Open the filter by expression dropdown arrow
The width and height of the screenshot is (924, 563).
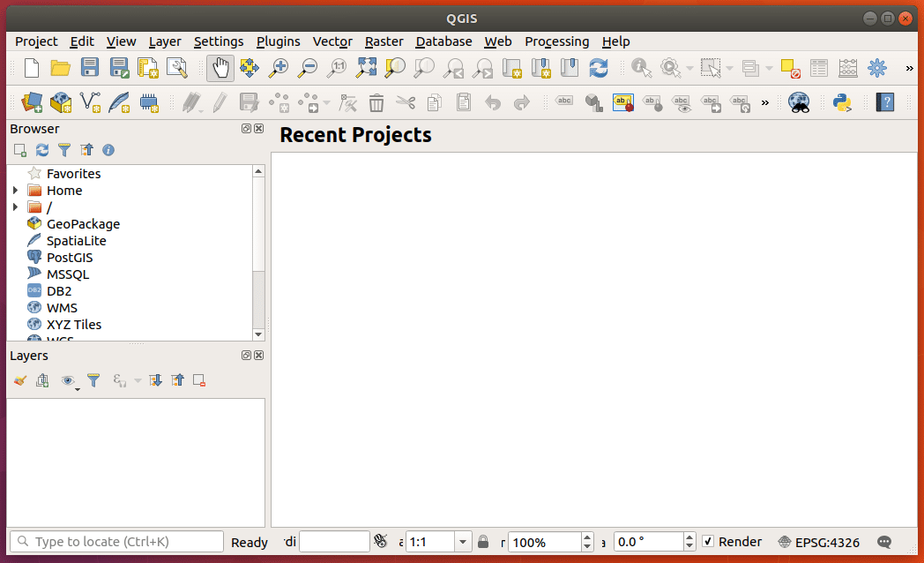(138, 381)
